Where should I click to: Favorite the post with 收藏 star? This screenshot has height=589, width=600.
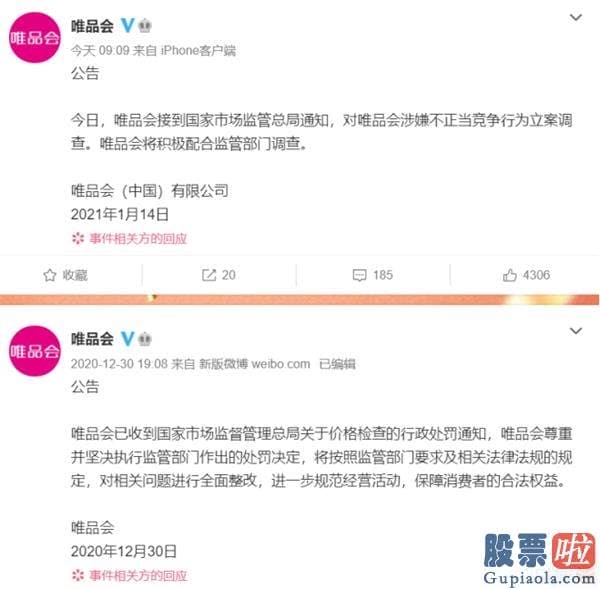click(x=65, y=275)
